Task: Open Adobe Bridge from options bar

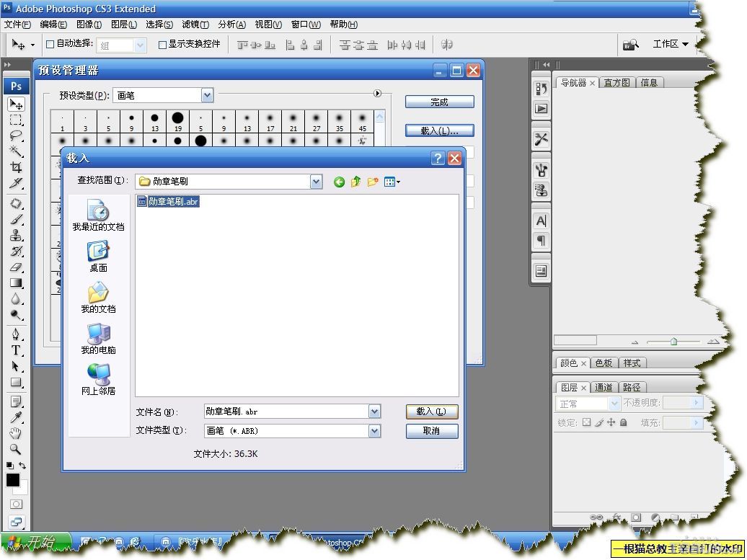Action: pos(630,45)
